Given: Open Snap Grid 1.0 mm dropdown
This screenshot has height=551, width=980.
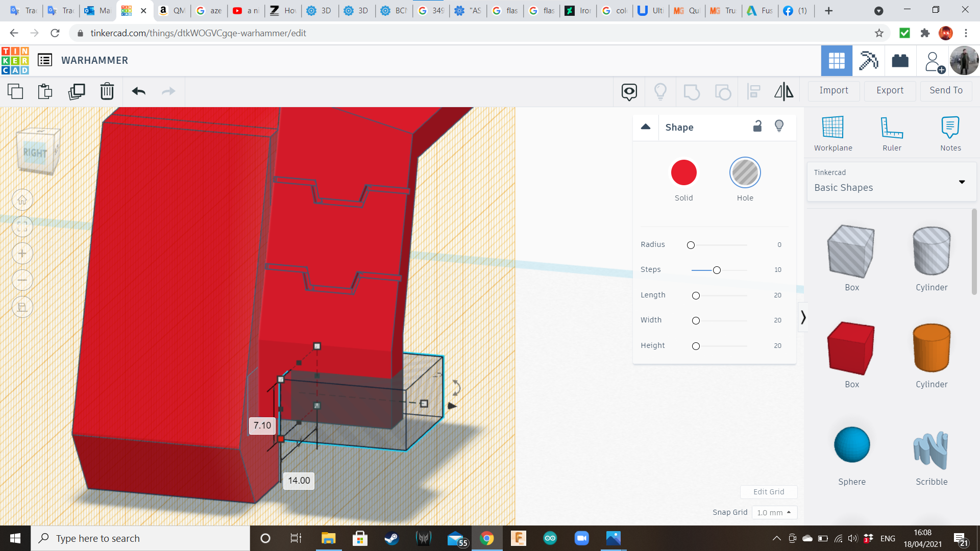Looking at the screenshot, I should (x=774, y=512).
